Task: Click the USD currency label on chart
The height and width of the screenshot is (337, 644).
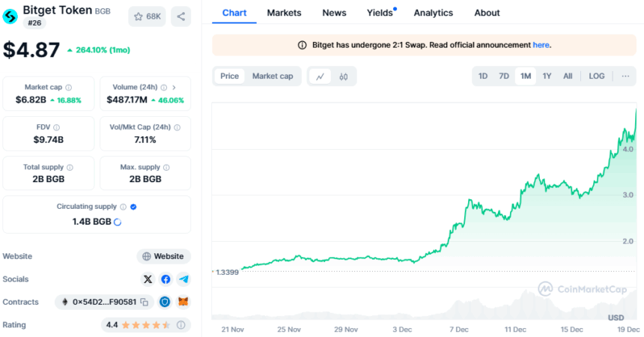Action: (616, 318)
